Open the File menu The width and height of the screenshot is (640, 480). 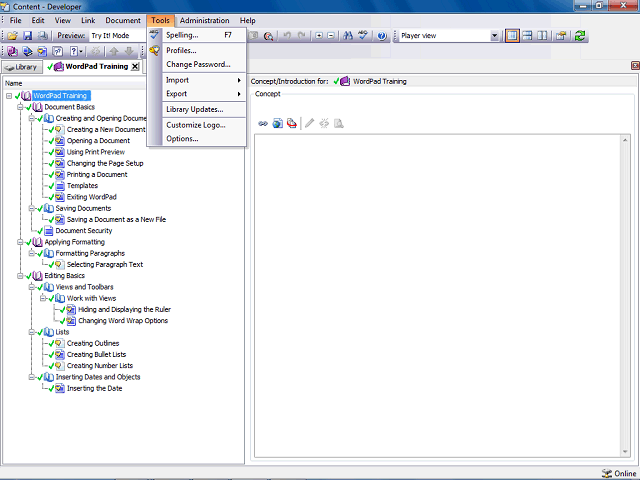coord(16,20)
